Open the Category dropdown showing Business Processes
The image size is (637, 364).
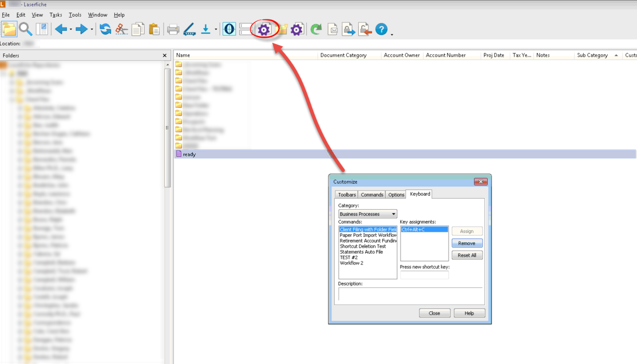click(x=367, y=214)
